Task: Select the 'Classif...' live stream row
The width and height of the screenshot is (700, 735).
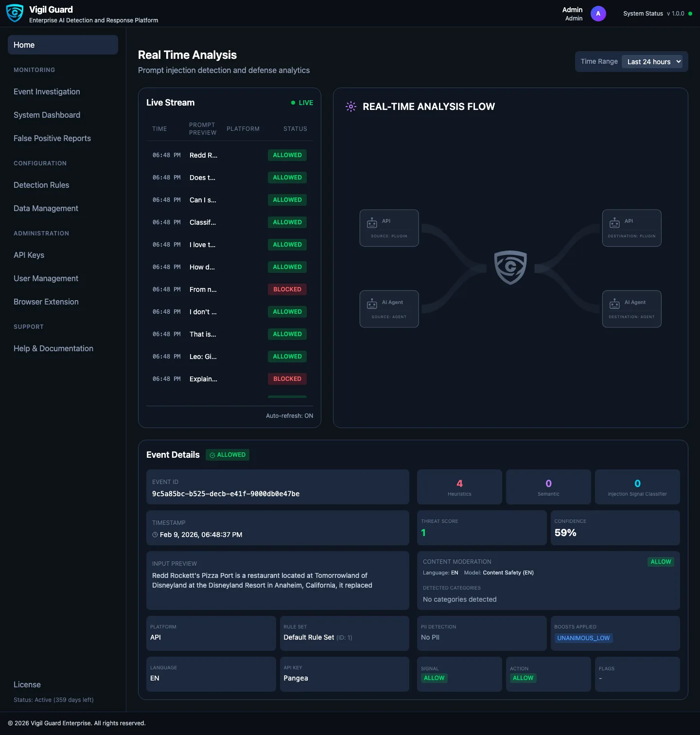Action: coord(229,222)
